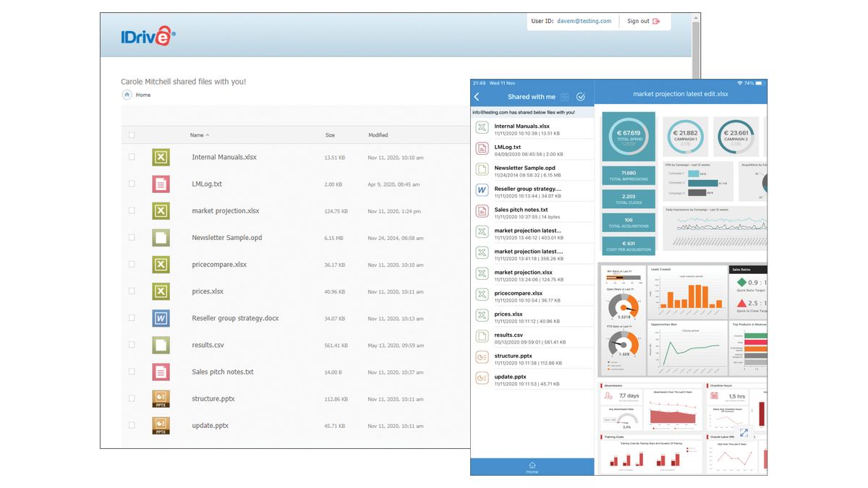Expand the dashboard preview to fullscreen
Image resolution: width=868 pixels, height=488 pixels.
pyautogui.click(x=744, y=432)
